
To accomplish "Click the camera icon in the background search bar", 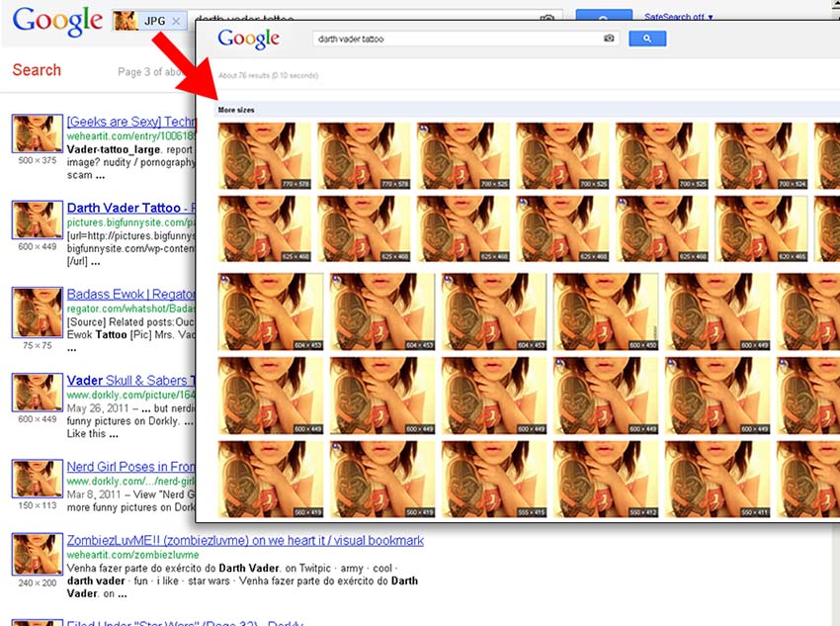I will pyautogui.click(x=547, y=19).
